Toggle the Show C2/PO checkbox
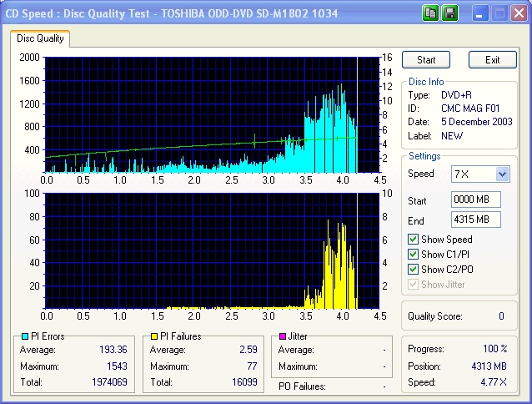Screen dimensions: 532x404 pyautogui.click(x=413, y=270)
